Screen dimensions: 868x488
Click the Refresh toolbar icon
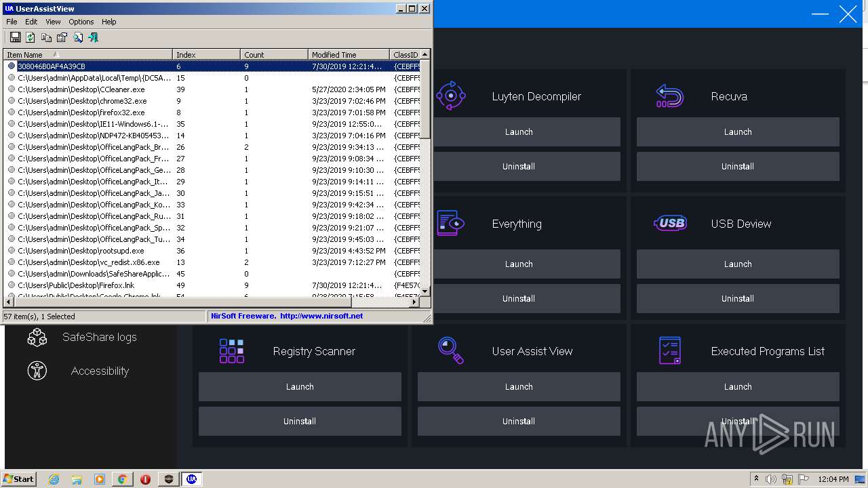(x=31, y=37)
